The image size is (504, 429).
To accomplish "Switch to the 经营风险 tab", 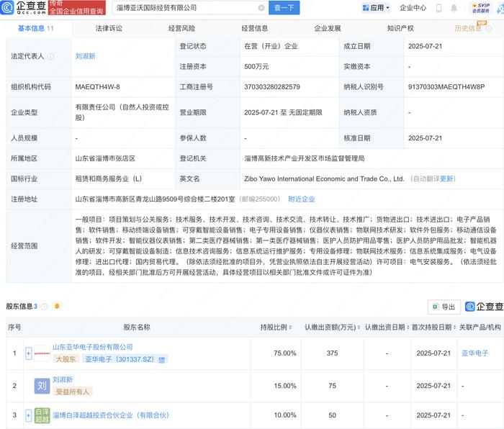I will (x=181, y=28).
